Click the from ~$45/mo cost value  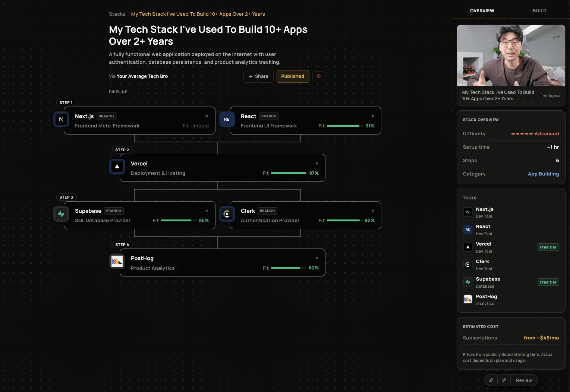pos(541,338)
